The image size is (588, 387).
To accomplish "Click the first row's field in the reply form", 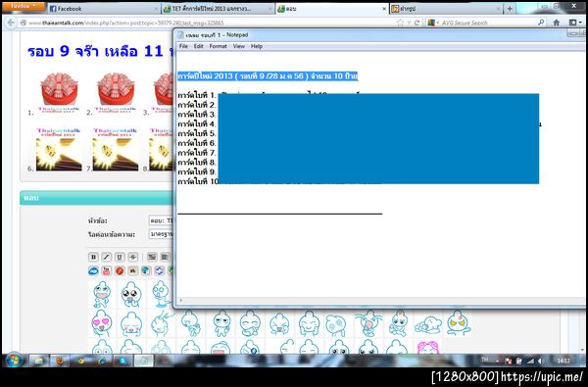I will 161,220.
